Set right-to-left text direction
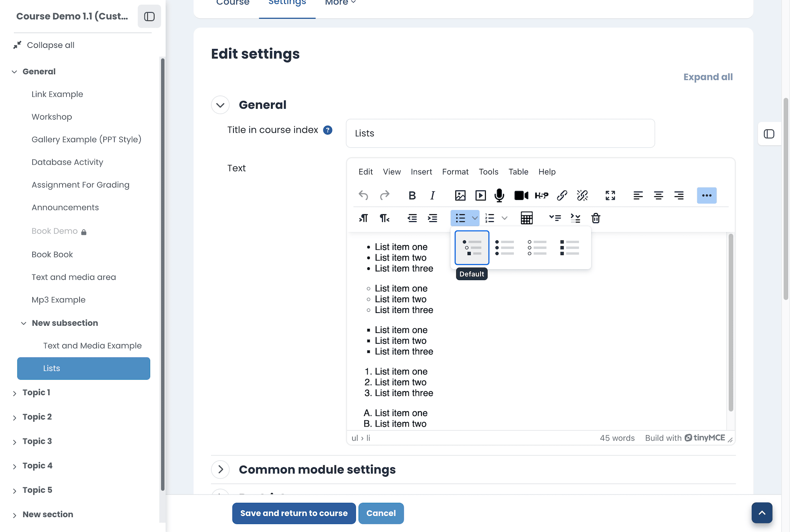 (384, 218)
